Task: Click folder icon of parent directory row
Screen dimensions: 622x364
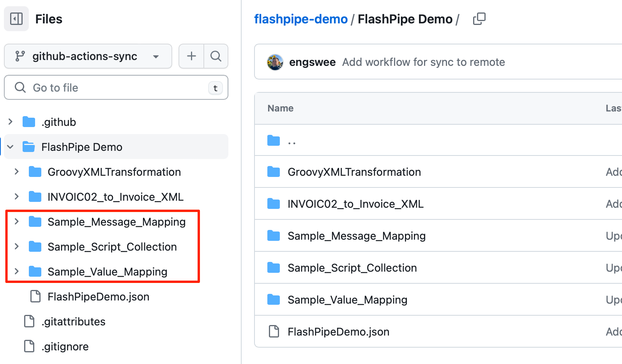Action: tap(274, 140)
